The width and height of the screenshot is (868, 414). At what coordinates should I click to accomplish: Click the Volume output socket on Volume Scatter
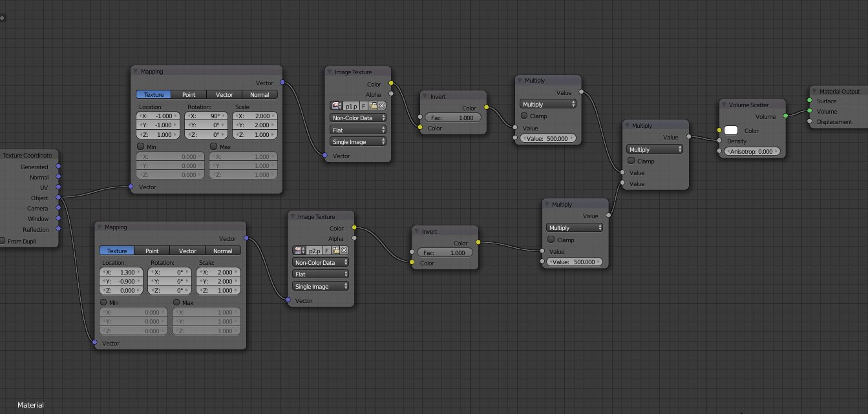point(786,116)
